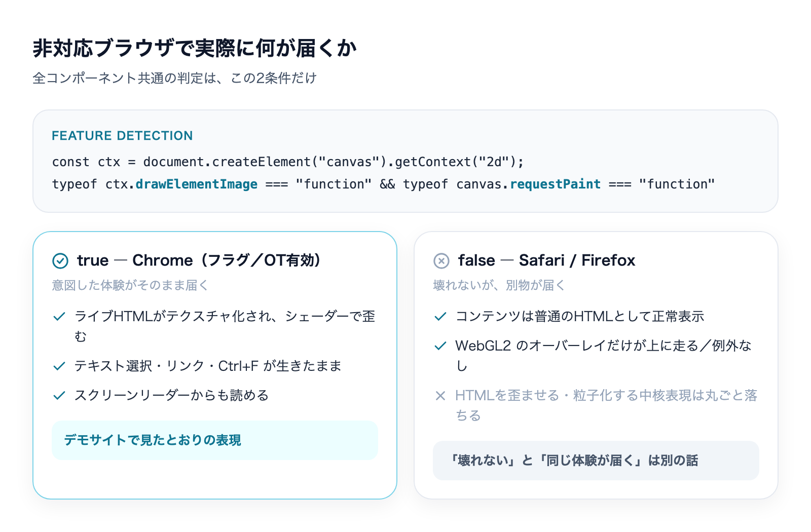811x532 pixels.
Task: Click the 'true — Chrome（フラグ／OT有効）' card title
Action: 199,260
